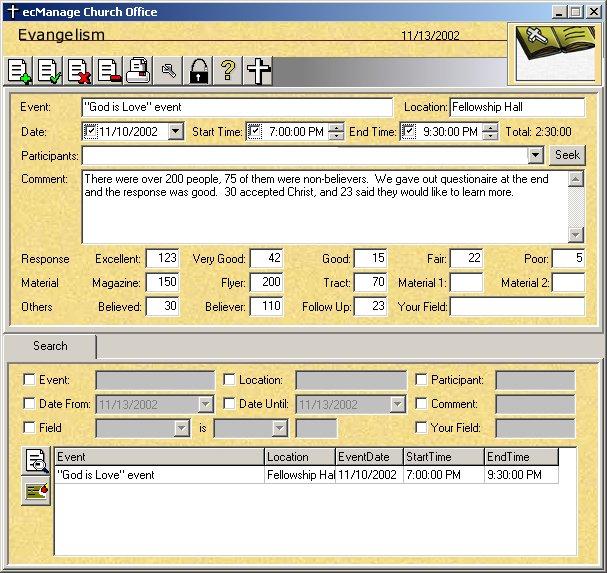Expand the Field name dropdown
The image size is (607, 573).
181,428
